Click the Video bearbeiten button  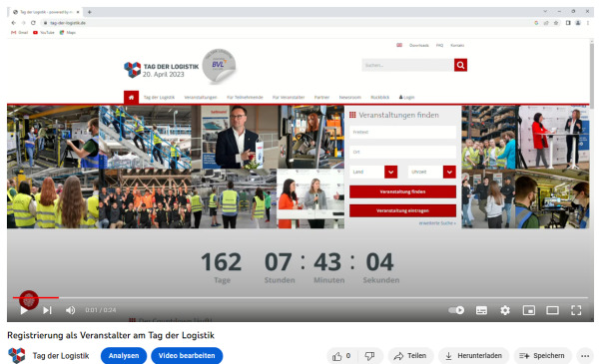tap(187, 356)
